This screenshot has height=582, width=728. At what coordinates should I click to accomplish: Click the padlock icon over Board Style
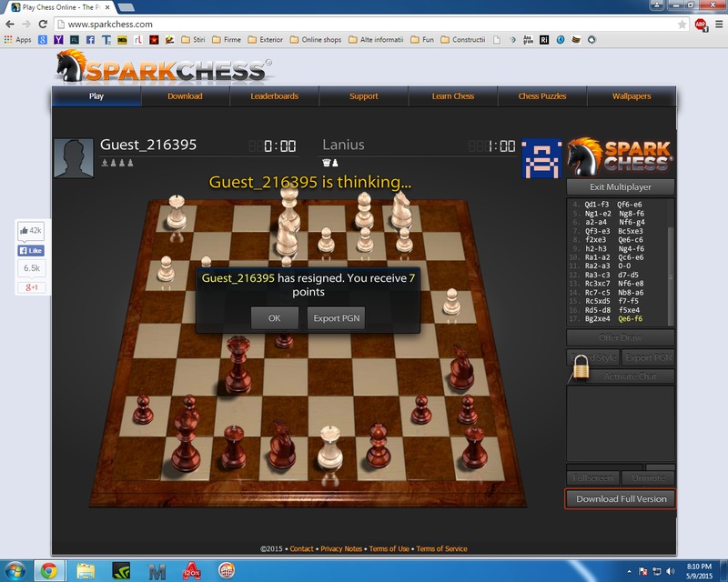click(581, 366)
